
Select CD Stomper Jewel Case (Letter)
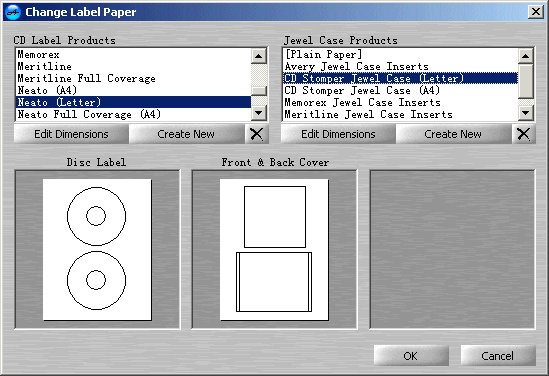[400, 78]
